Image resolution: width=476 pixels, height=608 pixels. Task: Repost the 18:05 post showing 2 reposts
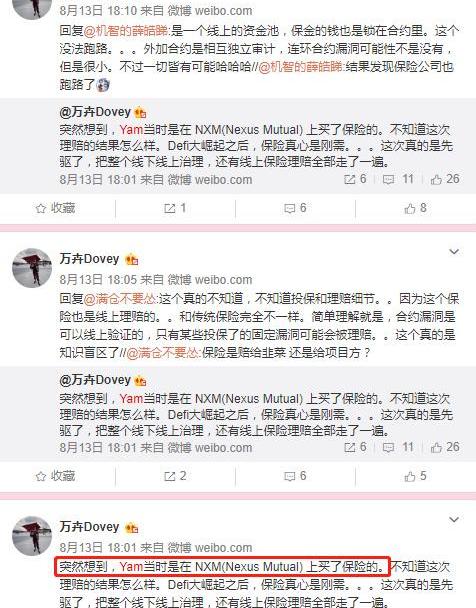(x=175, y=476)
